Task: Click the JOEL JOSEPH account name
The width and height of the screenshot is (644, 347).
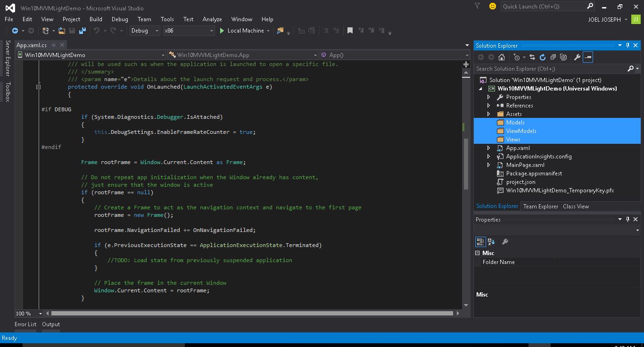Action: (x=604, y=19)
